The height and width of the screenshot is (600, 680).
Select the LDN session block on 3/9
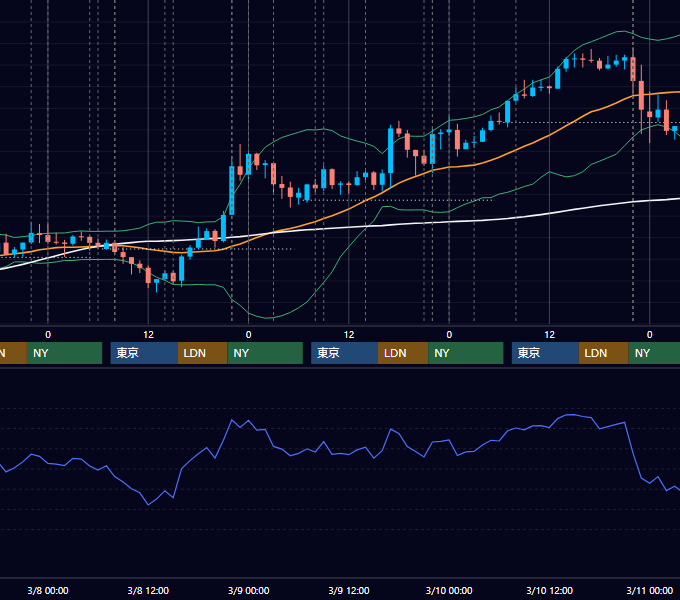403,353
